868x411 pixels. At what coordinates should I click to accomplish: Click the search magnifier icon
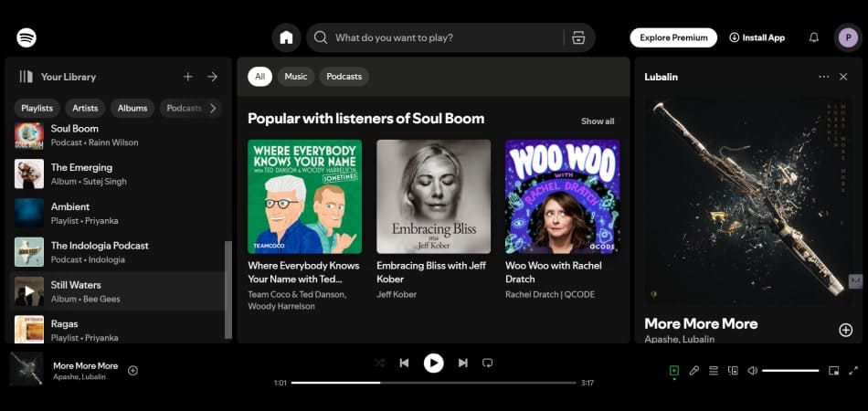pyautogui.click(x=321, y=37)
